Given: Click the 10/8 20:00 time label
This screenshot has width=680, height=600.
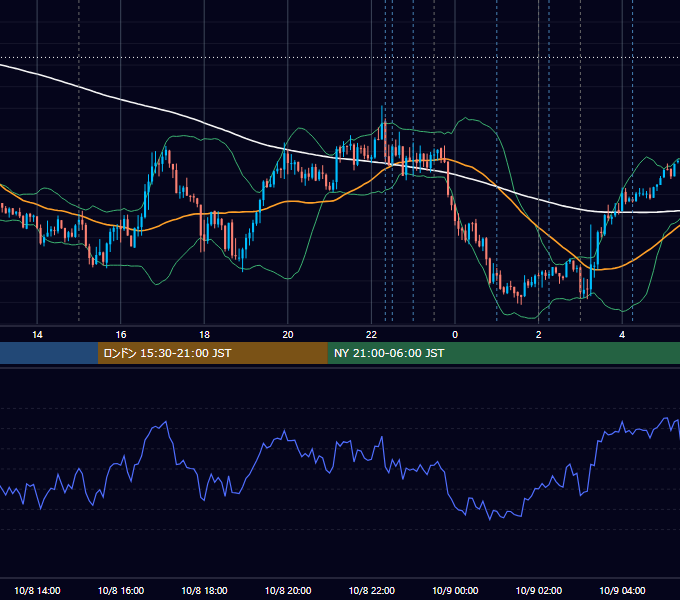Looking at the screenshot, I should [288, 590].
